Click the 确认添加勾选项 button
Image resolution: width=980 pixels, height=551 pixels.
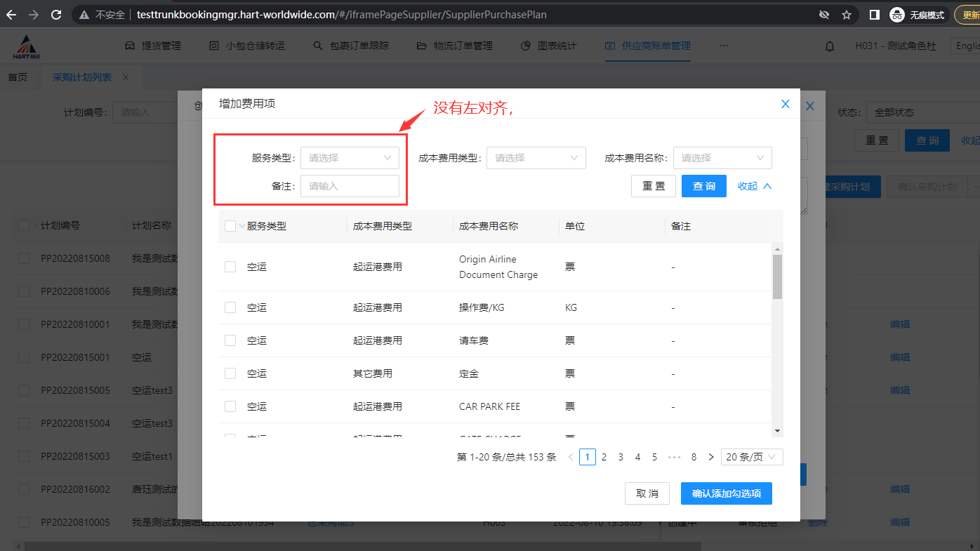coord(726,493)
